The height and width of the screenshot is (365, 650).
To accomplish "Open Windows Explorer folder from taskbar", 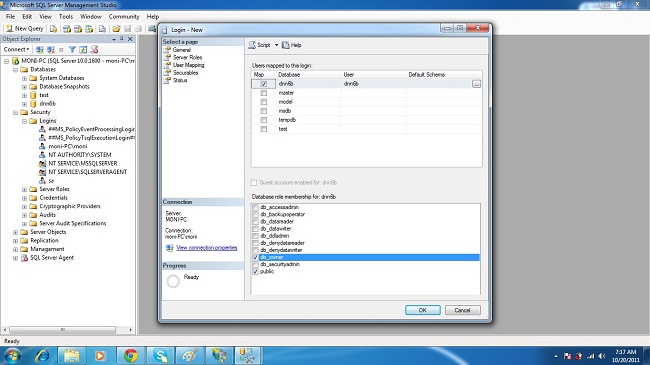I will point(71,355).
